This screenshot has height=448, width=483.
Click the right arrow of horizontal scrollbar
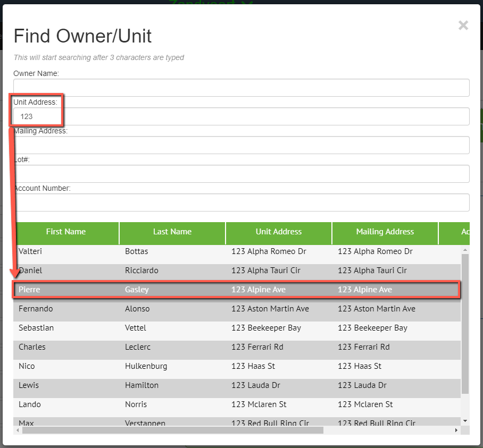coord(456,430)
